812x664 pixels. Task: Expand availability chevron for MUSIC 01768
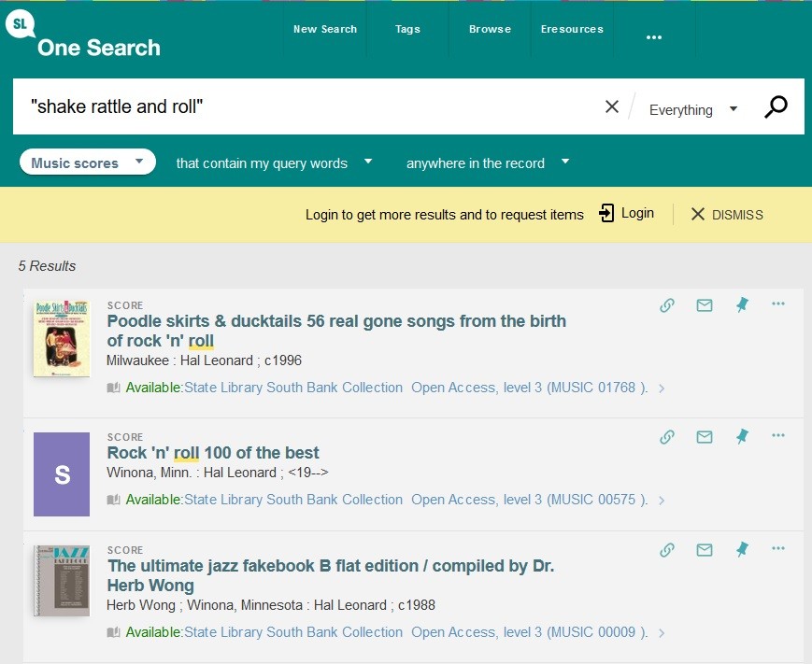[662, 389]
